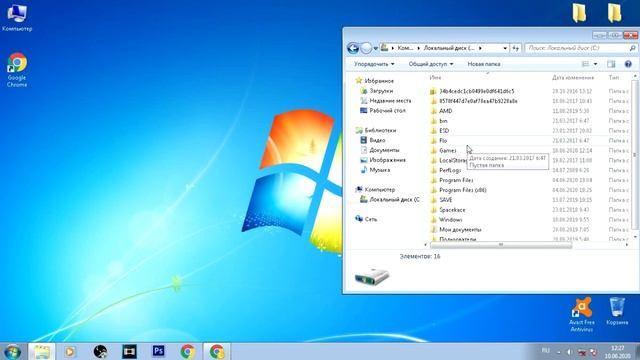This screenshot has height=360, width=640.
Task: Open the 'Музыка' library
Action: point(375,170)
